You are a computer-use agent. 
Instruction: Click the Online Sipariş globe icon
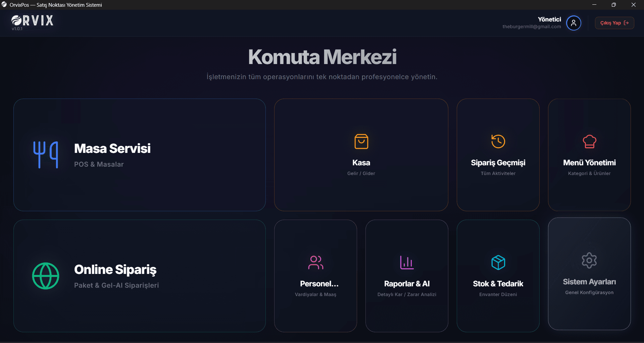coord(46,276)
